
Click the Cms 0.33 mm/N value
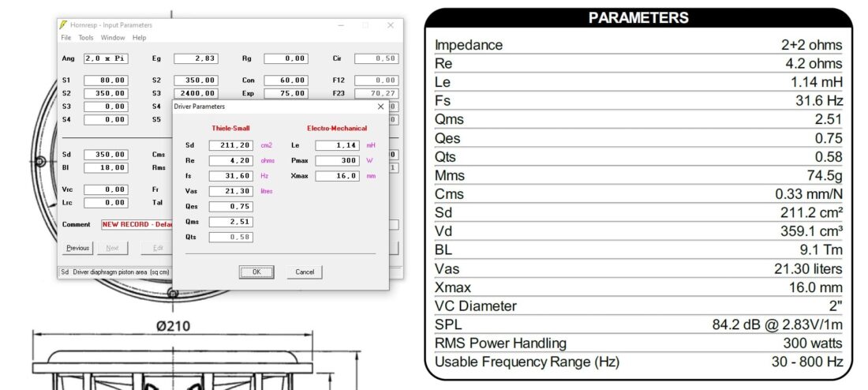click(x=809, y=194)
